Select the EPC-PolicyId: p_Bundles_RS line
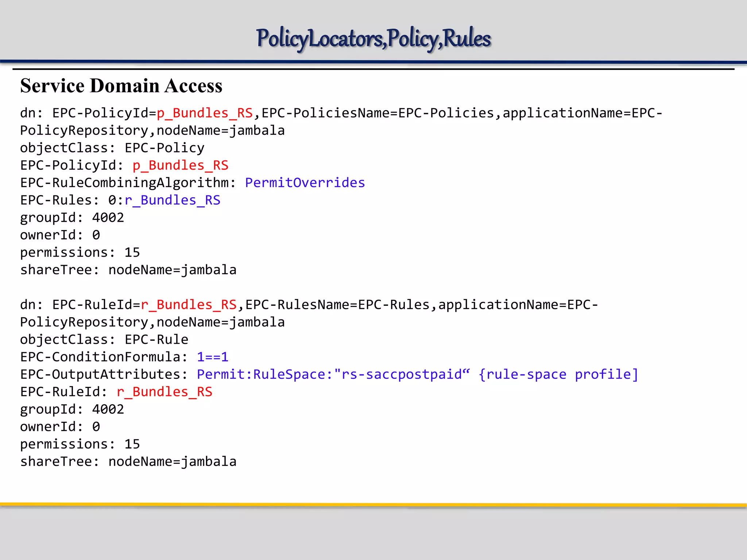Viewport: 747px width, 560px height. [124, 166]
